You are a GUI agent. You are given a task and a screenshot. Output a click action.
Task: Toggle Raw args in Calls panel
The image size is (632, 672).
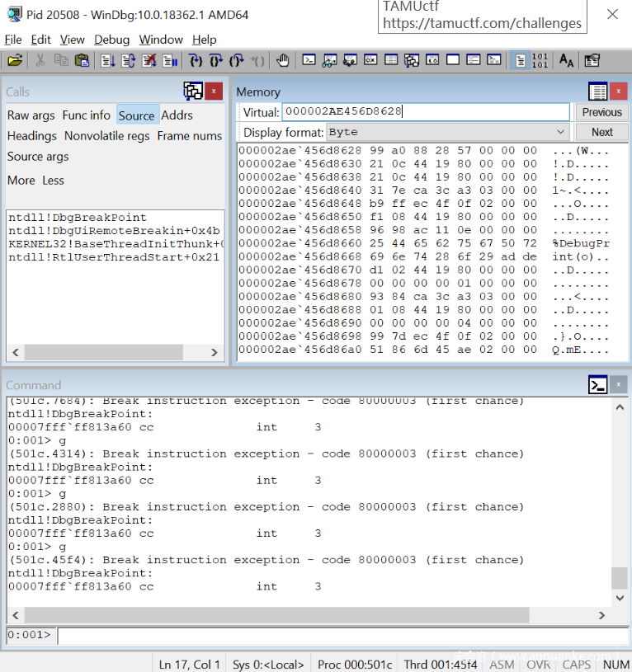click(x=31, y=115)
